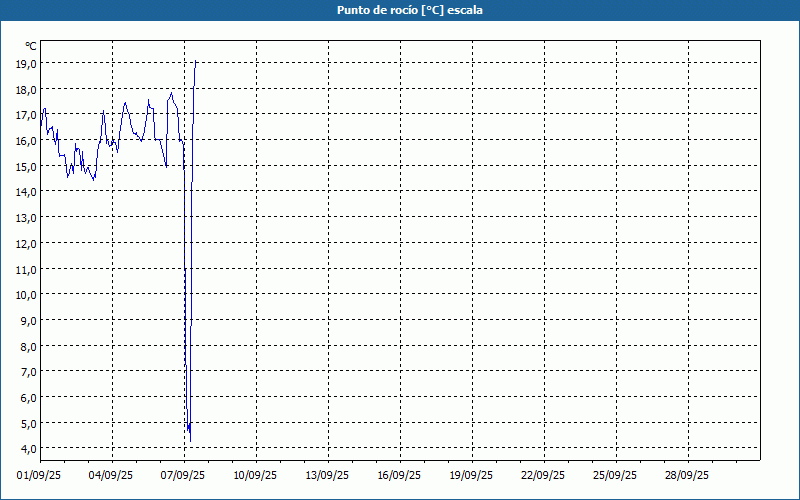Click the 18,0 y-axis value
This screenshot has height=500, width=800.
click(x=27, y=90)
